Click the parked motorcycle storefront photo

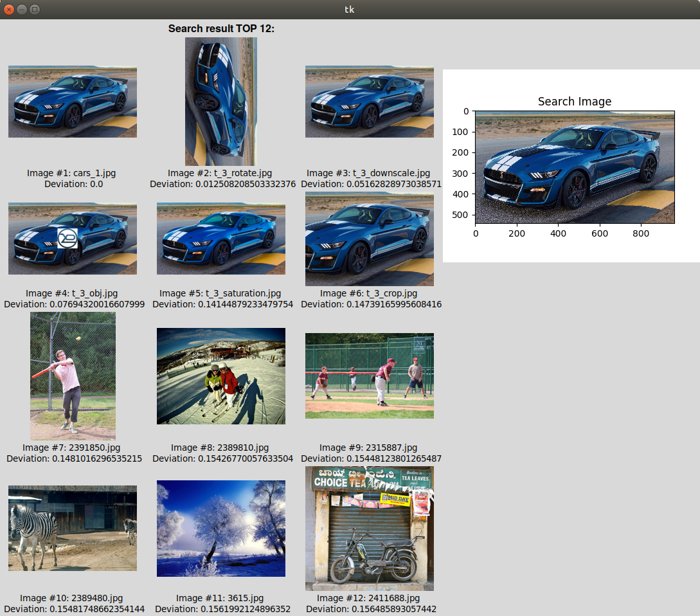pos(369,528)
